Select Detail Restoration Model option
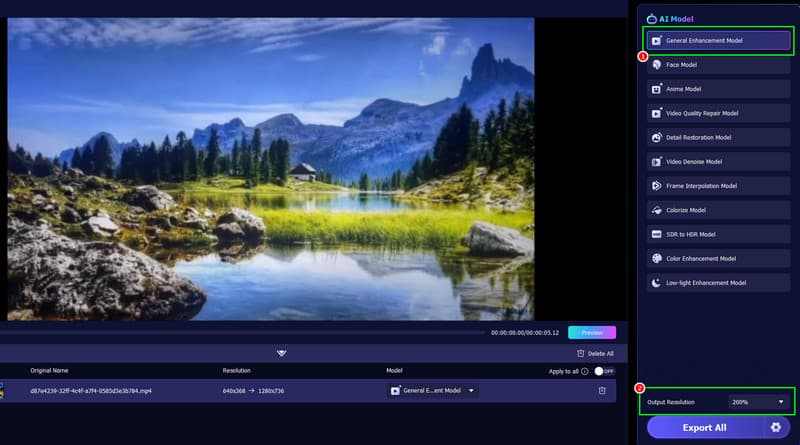 tap(718, 137)
